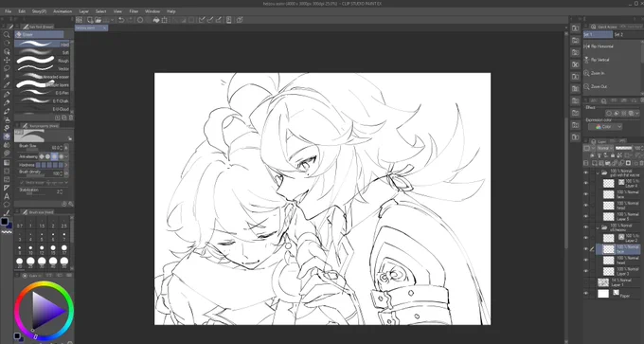
Task: Select the Airbrush tool
Action: point(7,119)
